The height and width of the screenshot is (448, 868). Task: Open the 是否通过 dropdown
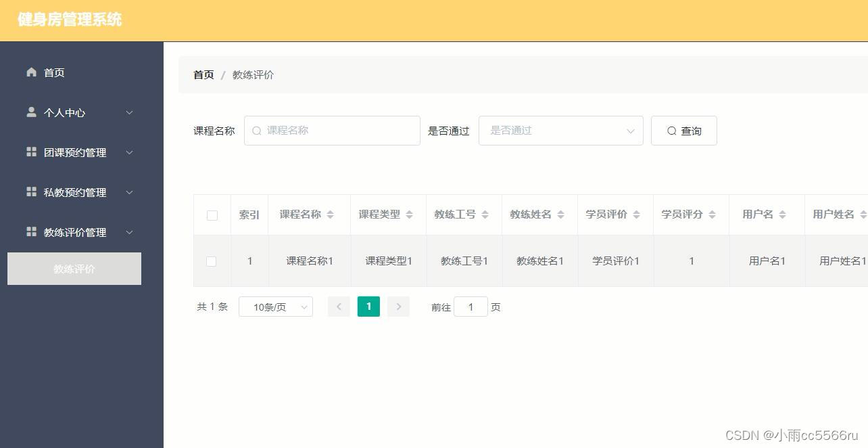tap(561, 131)
